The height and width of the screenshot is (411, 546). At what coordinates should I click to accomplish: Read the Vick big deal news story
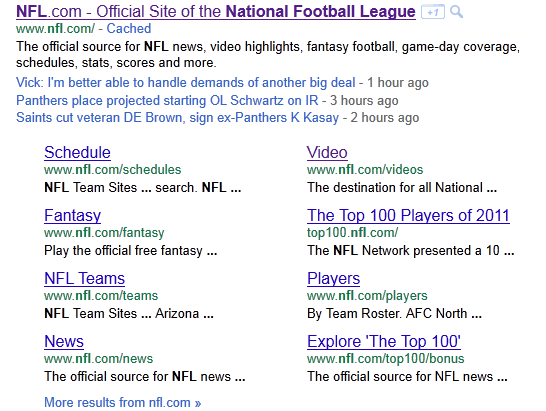(186, 83)
